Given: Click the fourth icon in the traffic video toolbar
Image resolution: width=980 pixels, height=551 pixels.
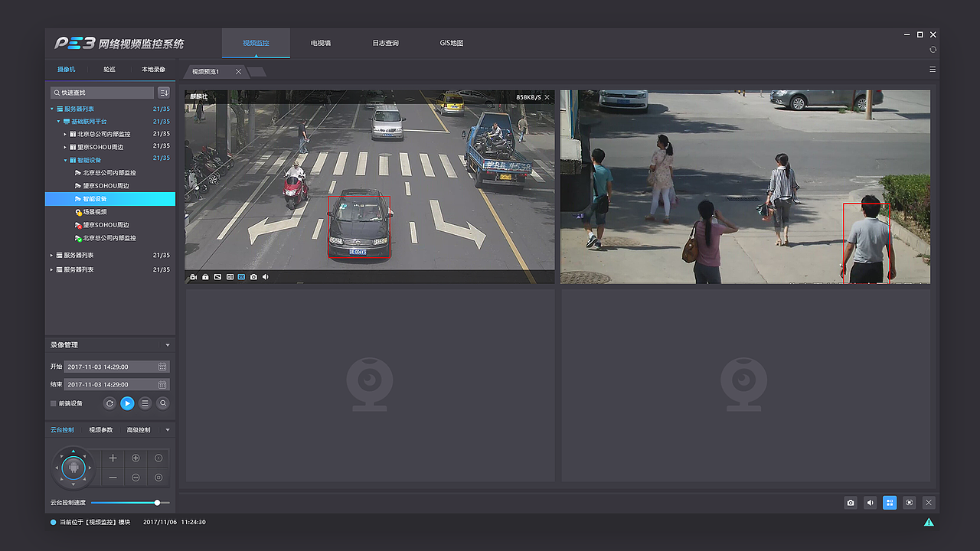Looking at the screenshot, I should click(230, 276).
